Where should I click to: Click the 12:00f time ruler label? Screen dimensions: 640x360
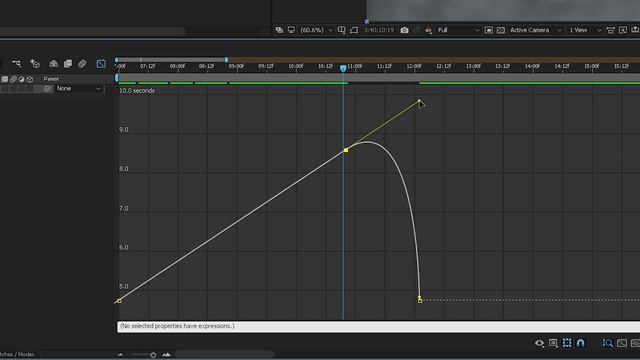point(414,66)
